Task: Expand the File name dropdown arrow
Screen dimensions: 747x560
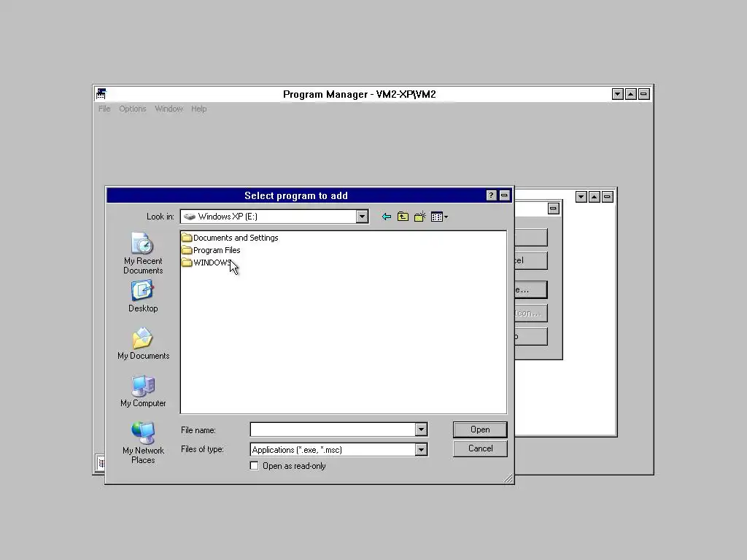Action: coord(421,429)
